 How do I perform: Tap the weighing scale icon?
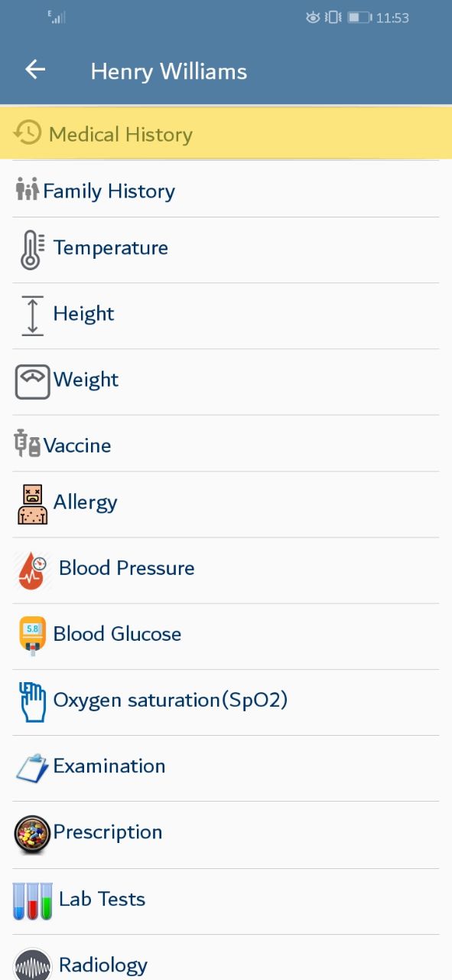click(32, 381)
